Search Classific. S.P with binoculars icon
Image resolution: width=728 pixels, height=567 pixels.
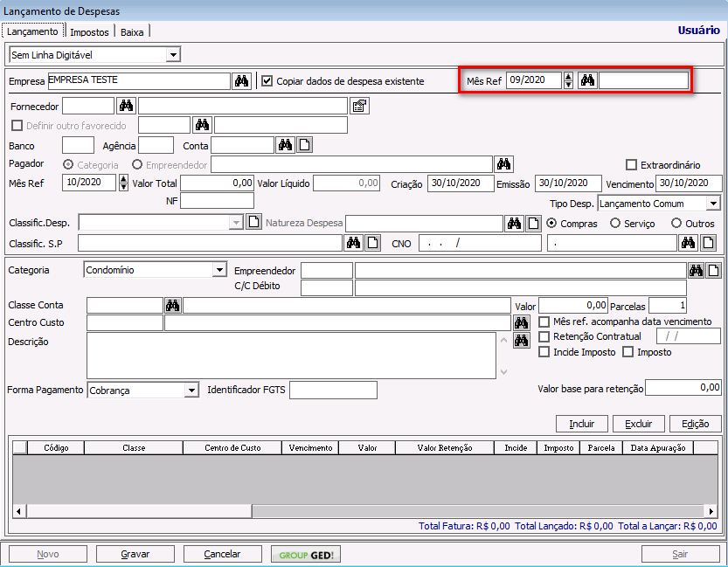(x=354, y=243)
